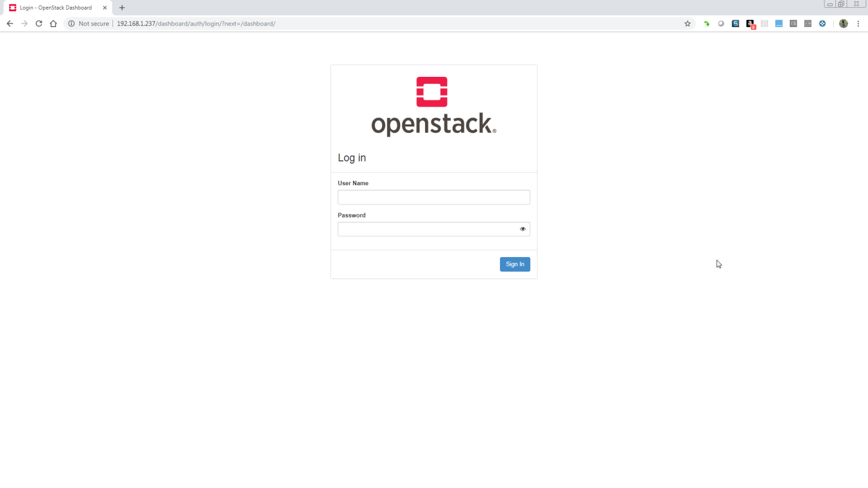Click the Sign In button
The height and width of the screenshot is (488, 868).
coord(515,264)
